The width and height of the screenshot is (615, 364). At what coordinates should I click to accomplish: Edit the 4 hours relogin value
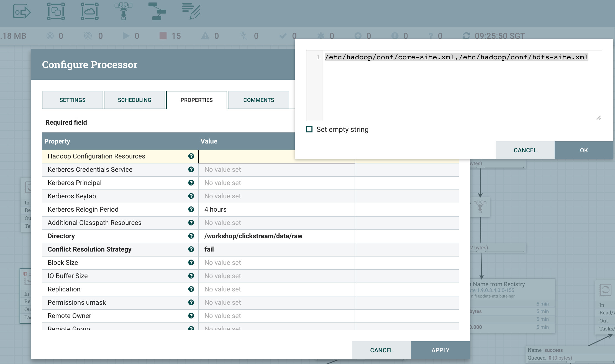(x=277, y=209)
